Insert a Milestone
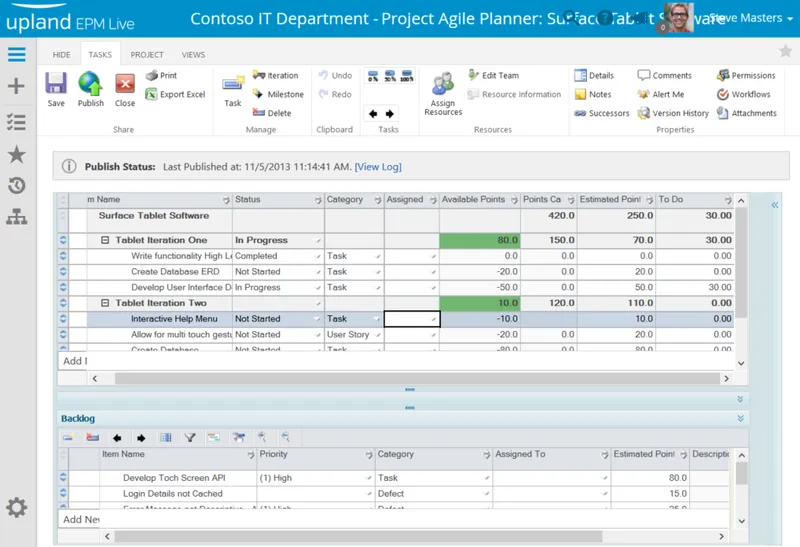800x547 pixels. 279,94
